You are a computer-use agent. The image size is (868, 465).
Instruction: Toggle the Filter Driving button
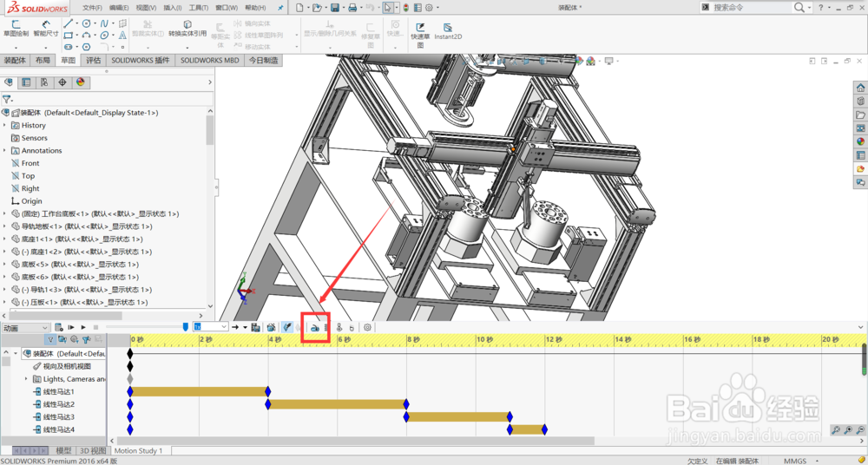click(74, 339)
